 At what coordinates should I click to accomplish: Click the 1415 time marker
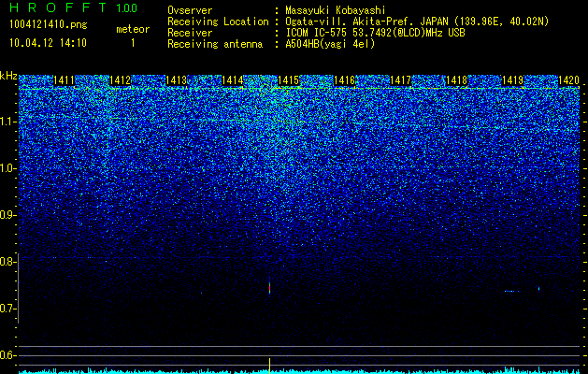(x=288, y=80)
